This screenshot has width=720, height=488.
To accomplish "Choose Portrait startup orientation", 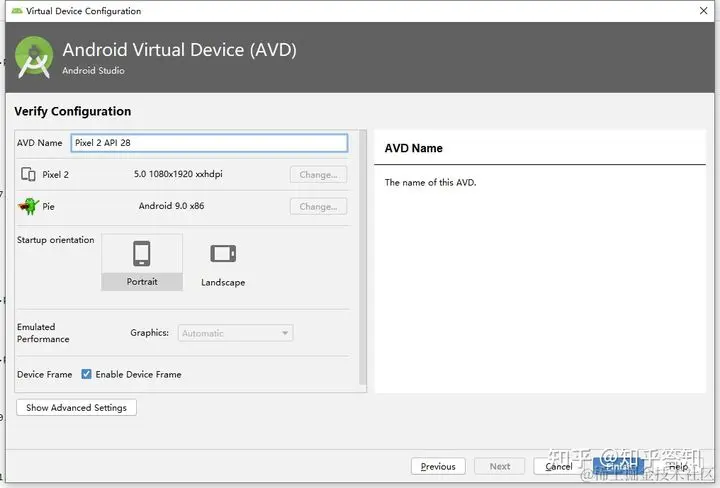I will pyautogui.click(x=142, y=262).
